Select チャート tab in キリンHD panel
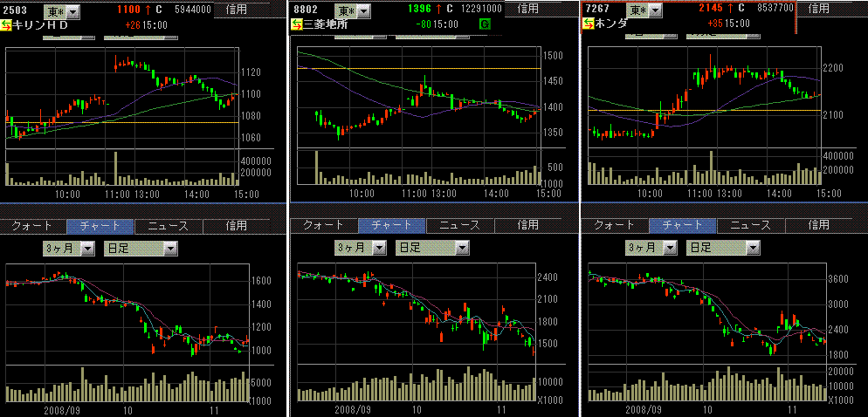Screen dimensions: 868x417 click(100, 226)
